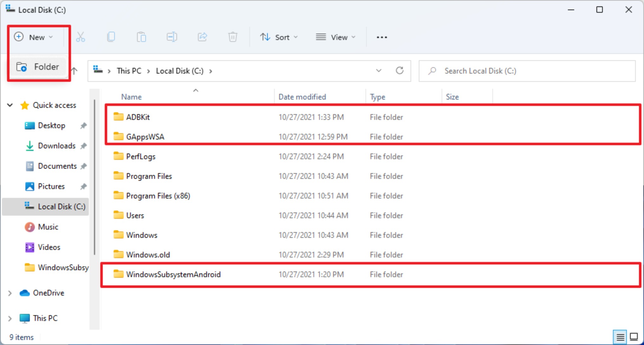This screenshot has width=644, height=345.
Task: Click the drive icon in address bar
Action: pos(98,70)
